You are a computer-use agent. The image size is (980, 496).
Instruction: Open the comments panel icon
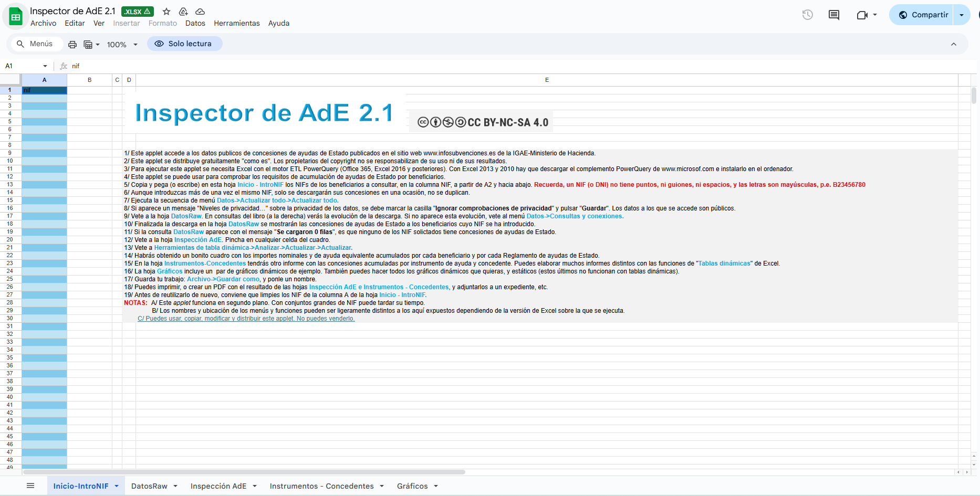pyautogui.click(x=833, y=15)
